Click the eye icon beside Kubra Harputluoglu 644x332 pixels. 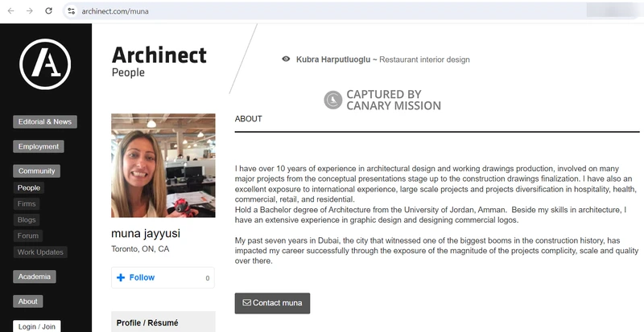(x=286, y=59)
